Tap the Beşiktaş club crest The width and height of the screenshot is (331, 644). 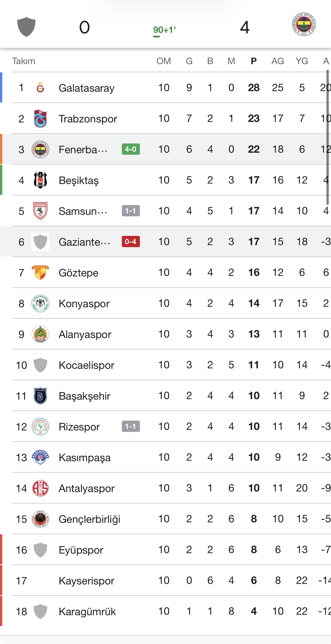[40, 180]
